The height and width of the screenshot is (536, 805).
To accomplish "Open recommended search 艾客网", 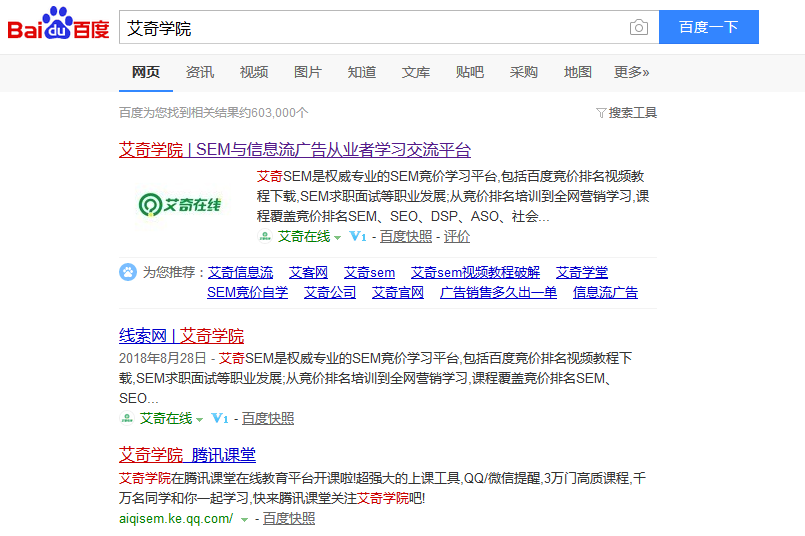I will pyautogui.click(x=308, y=273).
